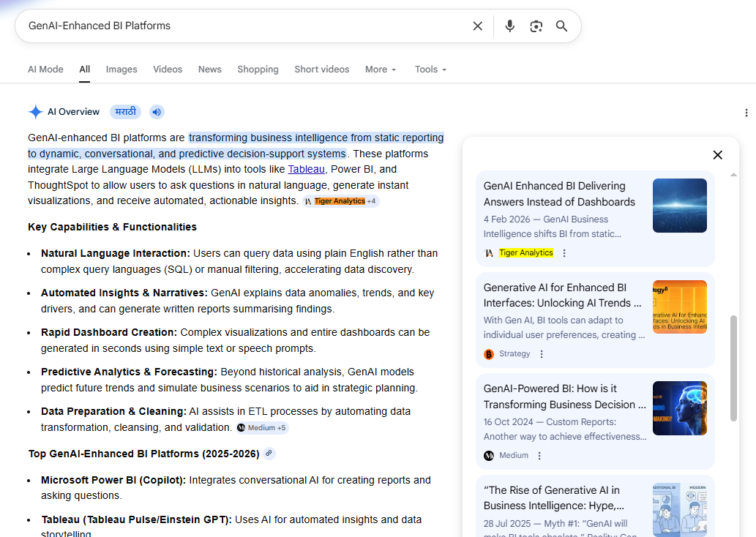Click Tableau (Tableau Pulse/Einstein GPT) bullet title
Image resolution: width=756 pixels, height=537 pixels.
[136, 519]
